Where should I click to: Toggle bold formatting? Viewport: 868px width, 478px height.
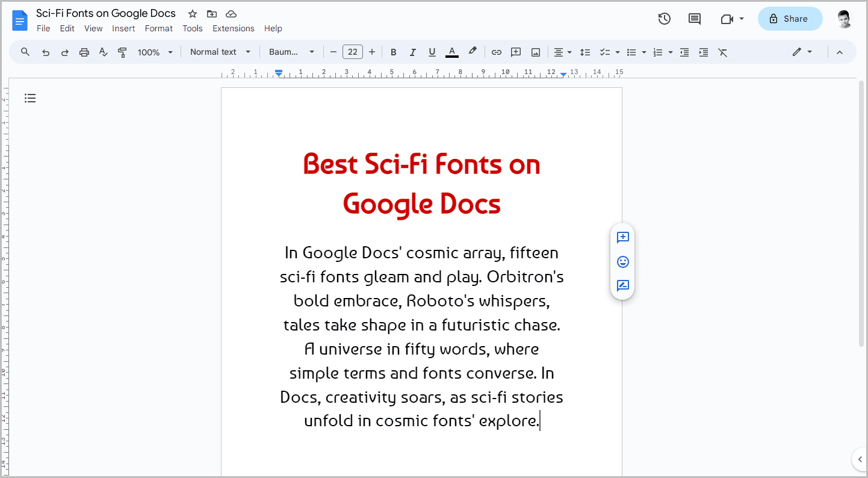[x=393, y=52]
